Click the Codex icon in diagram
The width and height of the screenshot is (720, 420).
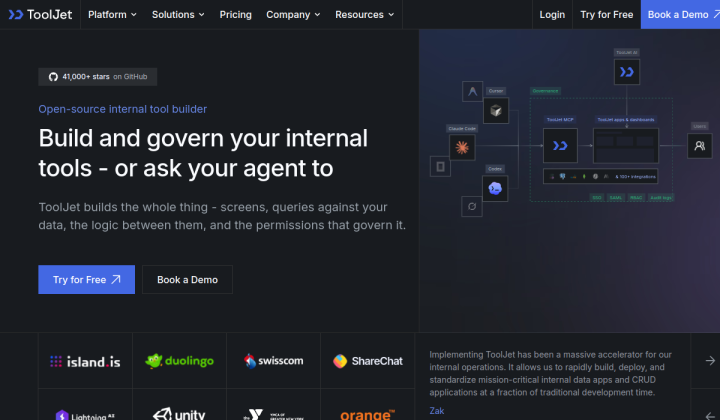(x=495, y=189)
